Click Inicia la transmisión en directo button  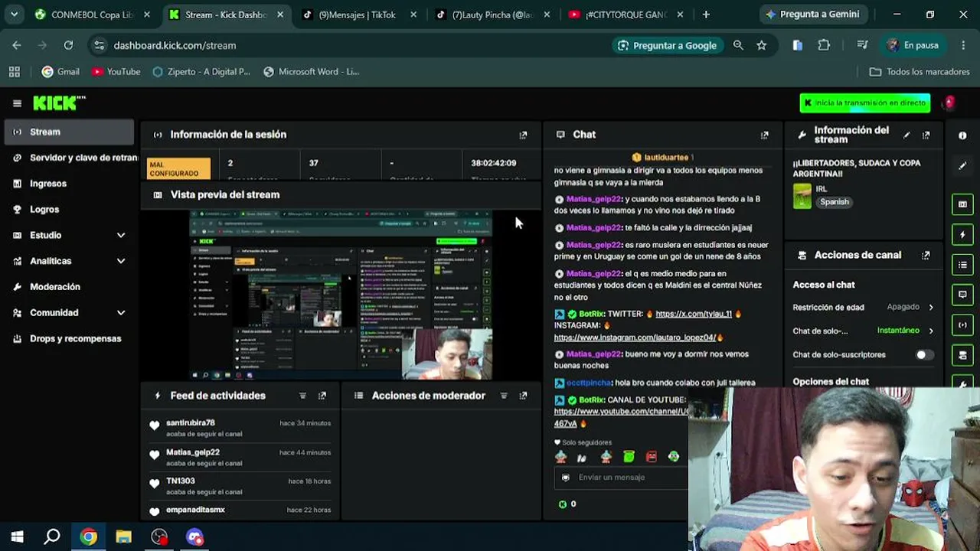tap(865, 103)
